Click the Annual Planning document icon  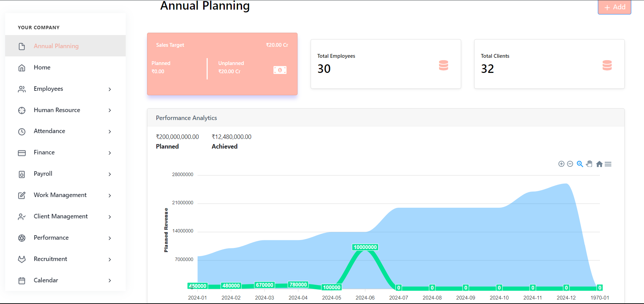(x=22, y=46)
